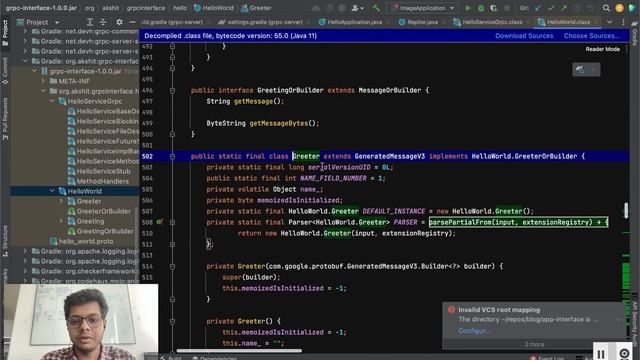
Task: Click the Build Project hammer icon
Action: (376, 8)
